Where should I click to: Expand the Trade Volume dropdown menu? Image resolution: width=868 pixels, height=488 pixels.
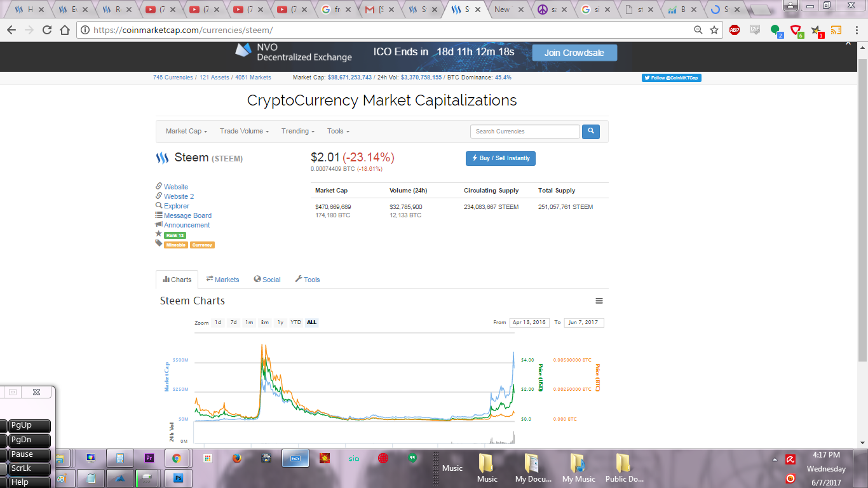244,132
